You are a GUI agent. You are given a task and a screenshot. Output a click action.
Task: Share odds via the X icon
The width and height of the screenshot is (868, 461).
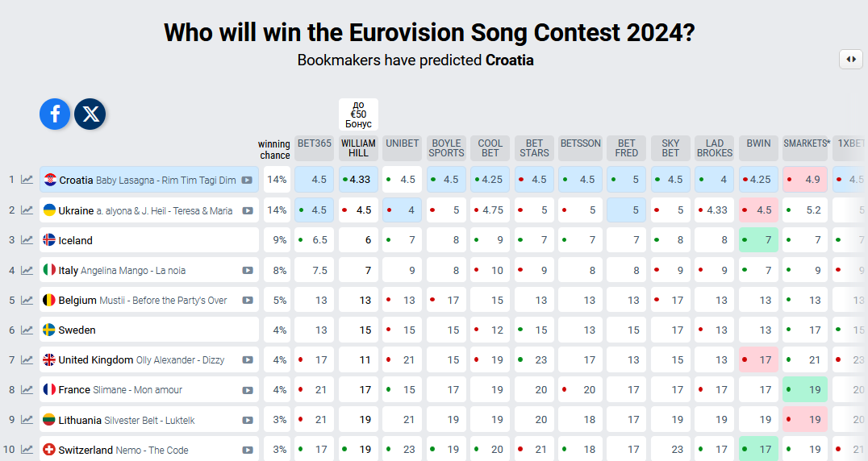pos(90,114)
